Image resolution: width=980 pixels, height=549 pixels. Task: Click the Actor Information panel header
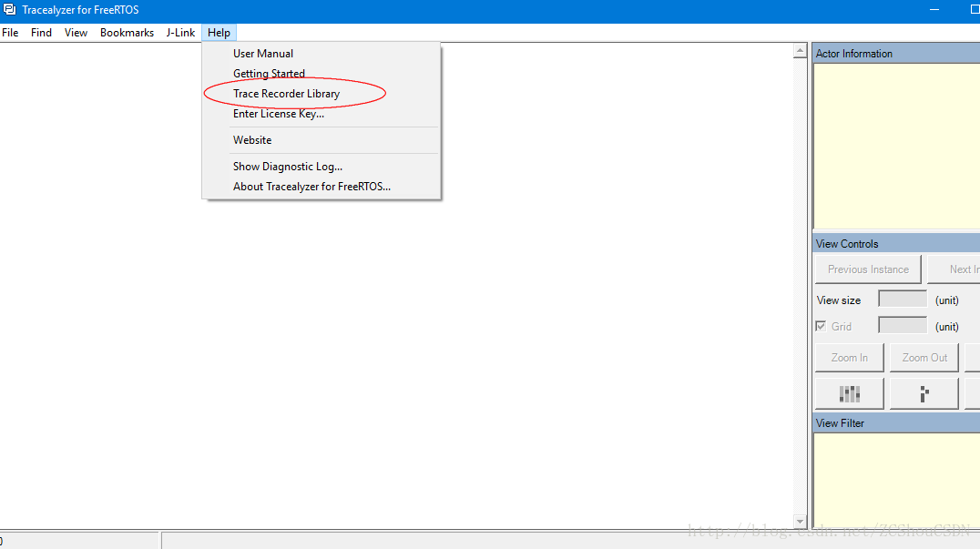pyautogui.click(x=896, y=54)
